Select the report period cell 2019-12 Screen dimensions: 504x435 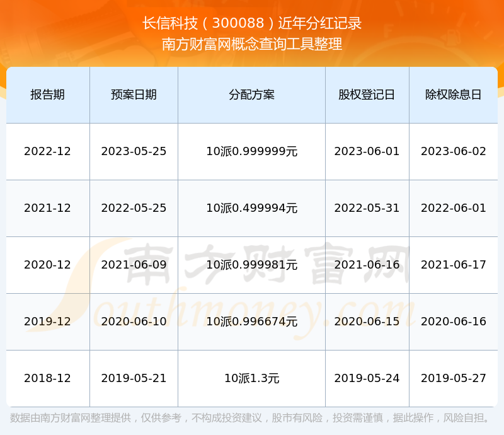pos(48,321)
